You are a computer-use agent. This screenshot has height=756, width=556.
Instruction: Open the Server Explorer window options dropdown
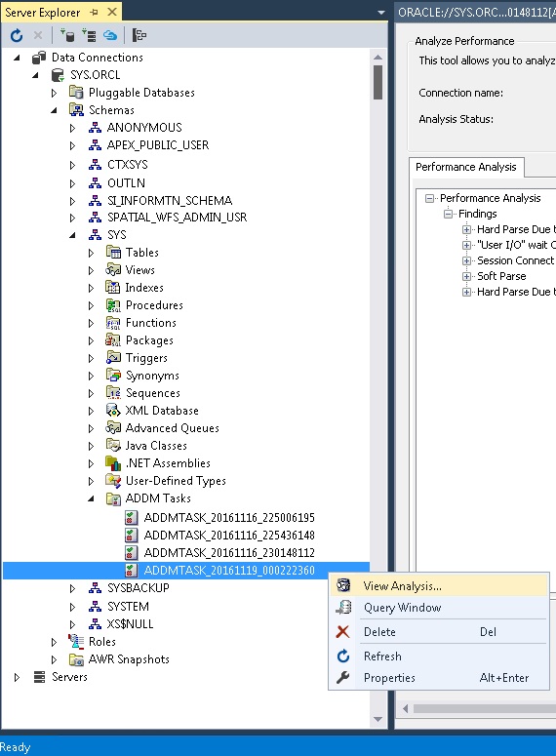(x=381, y=12)
